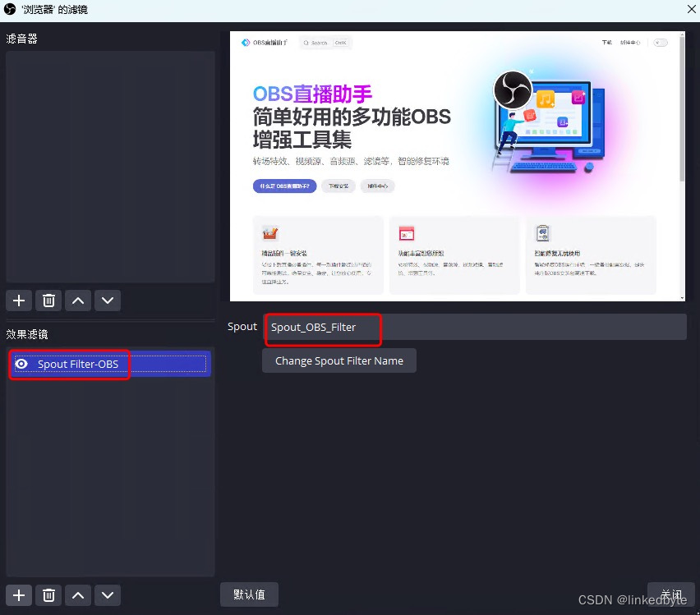700x615 pixels.
Task: Toggle visibility of Spout Filter-OBS
Action: tap(21, 365)
